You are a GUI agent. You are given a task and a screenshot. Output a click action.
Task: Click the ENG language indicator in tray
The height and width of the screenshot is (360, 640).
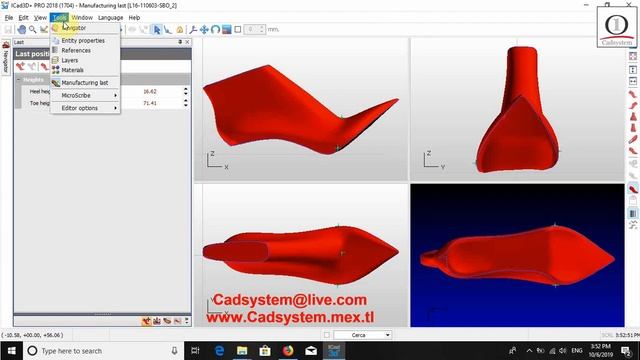[x=577, y=351]
